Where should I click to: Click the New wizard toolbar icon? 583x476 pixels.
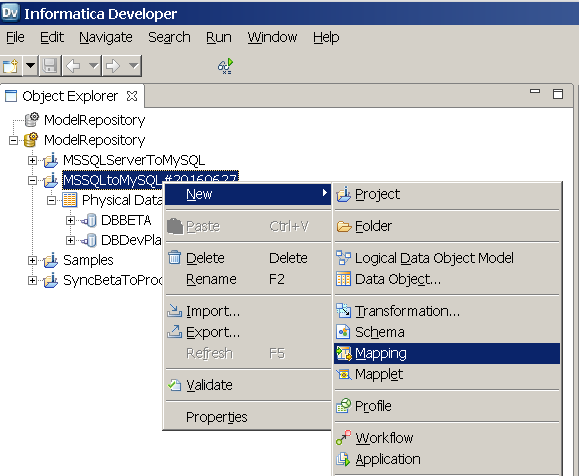coord(11,66)
